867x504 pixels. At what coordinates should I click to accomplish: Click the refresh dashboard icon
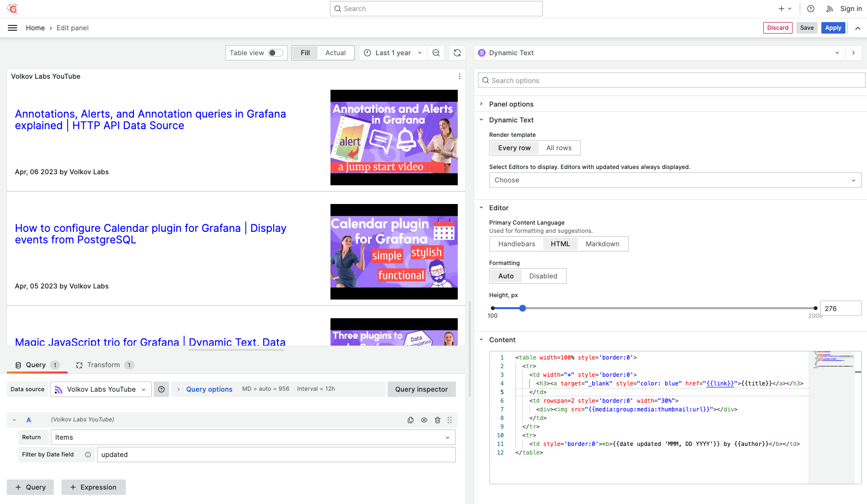(457, 53)
